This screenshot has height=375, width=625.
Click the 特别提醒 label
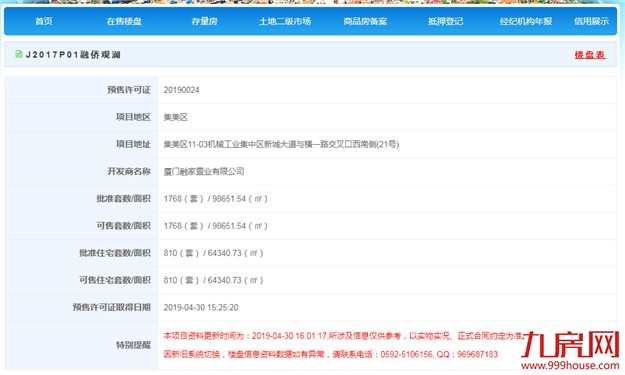coord(133,345)
